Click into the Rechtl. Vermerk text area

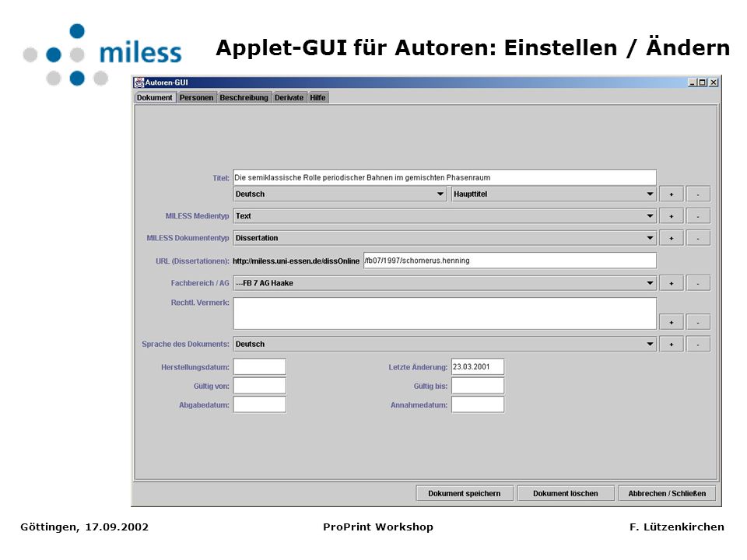click(x=444, y=313)
